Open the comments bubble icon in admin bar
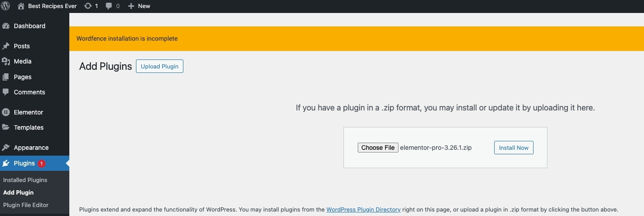 pos(109,6)
